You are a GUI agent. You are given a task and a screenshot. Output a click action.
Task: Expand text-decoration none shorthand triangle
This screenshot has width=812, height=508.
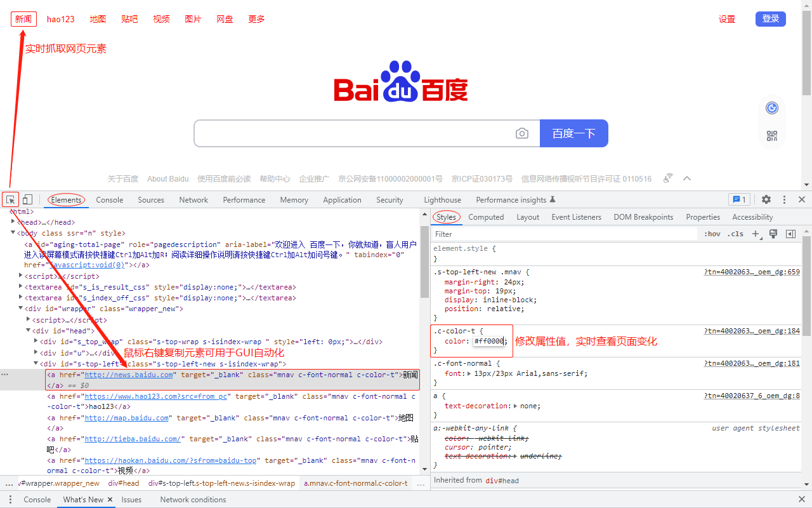515,406
